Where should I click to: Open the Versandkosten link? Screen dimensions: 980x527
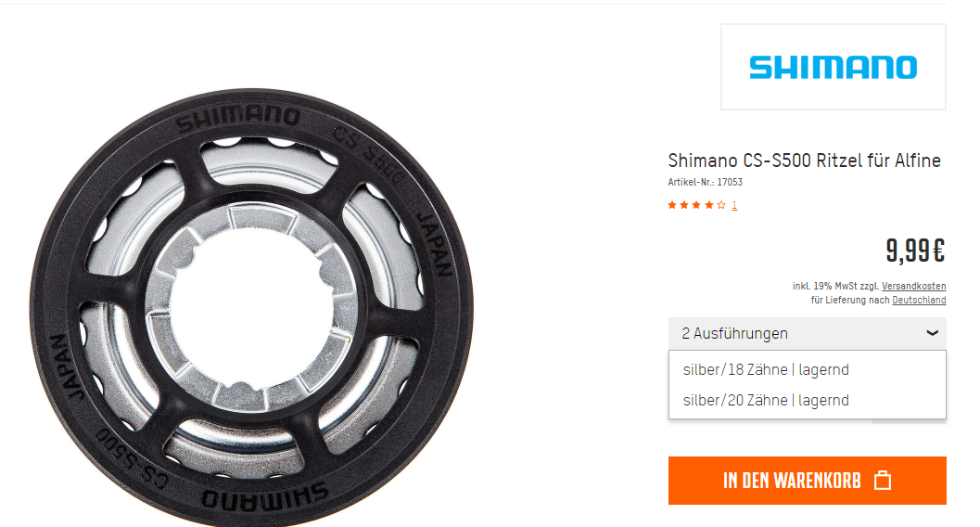click(914, 286)
